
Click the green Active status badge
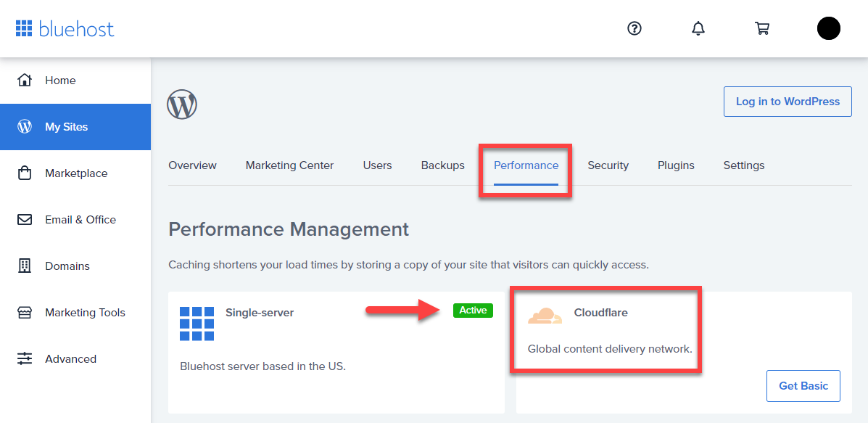(x=474, y=310)
